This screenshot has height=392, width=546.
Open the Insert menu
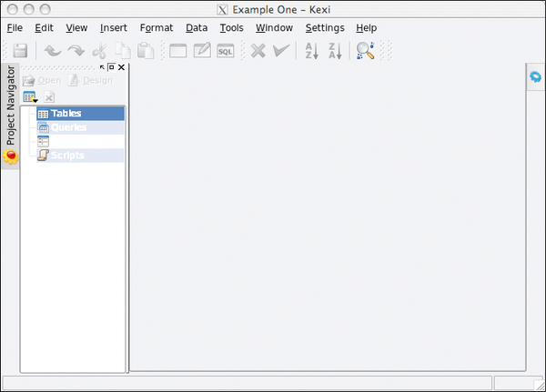114,28
